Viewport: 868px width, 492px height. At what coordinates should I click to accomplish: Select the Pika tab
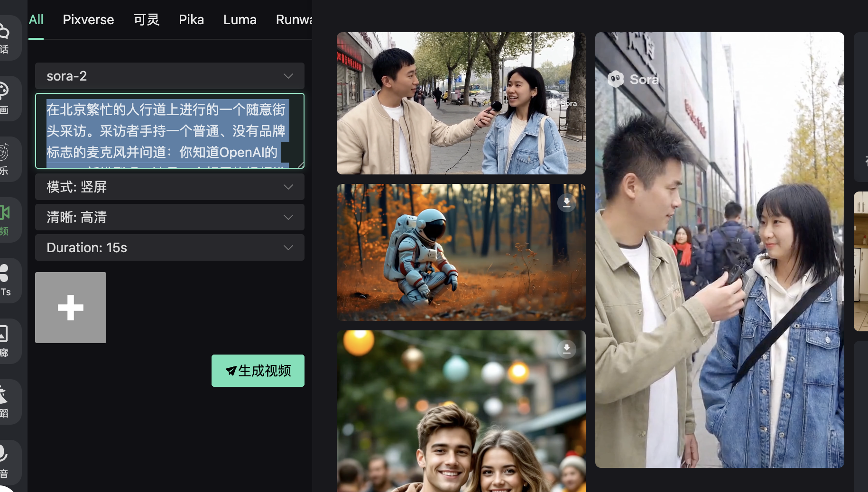[x=191, y=19]
